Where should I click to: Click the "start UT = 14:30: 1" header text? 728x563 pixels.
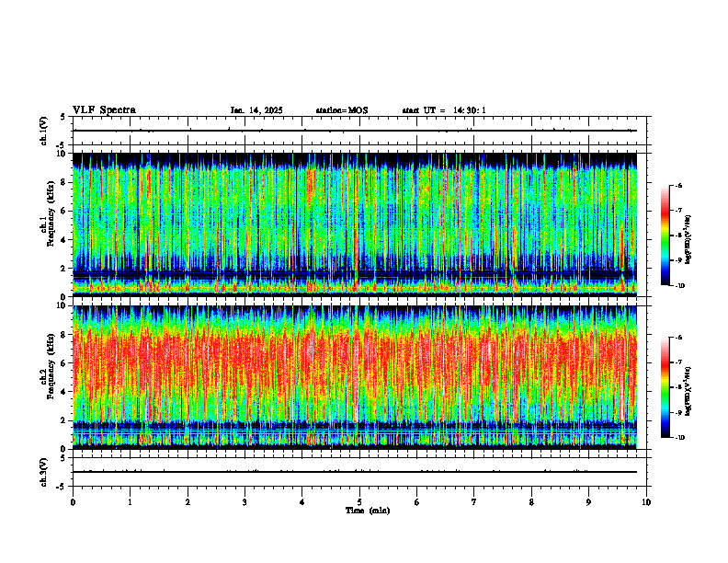[444, 110]
